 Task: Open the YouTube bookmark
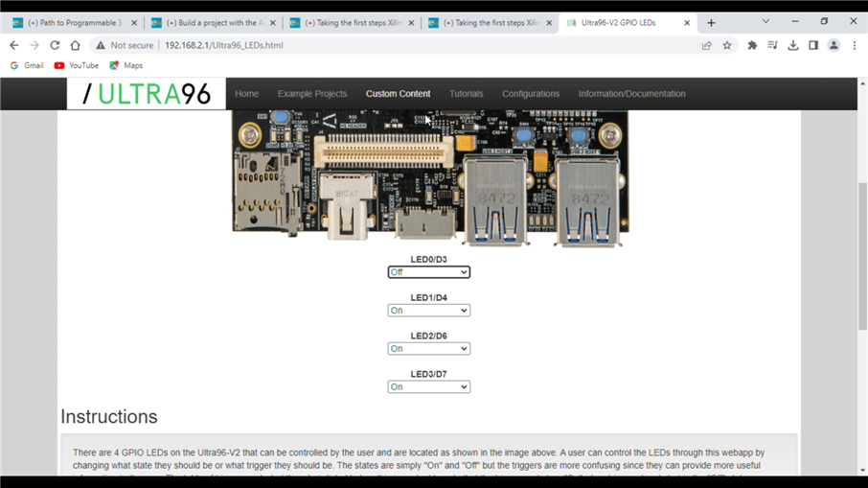[77, 65]
